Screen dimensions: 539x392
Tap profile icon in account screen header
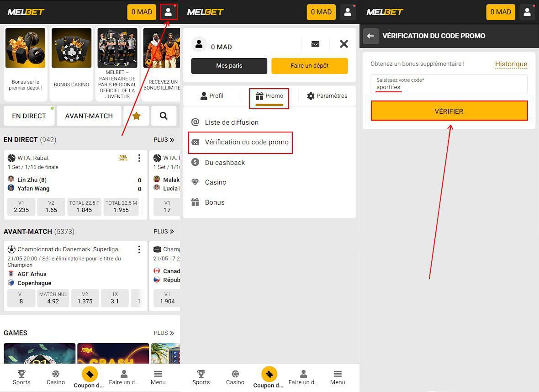[x=348, y=12]
